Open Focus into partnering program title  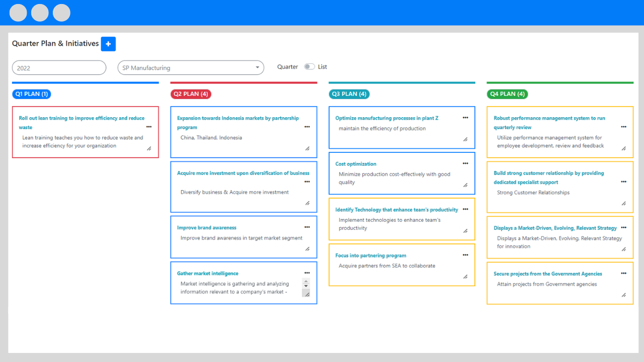(x=371, y=255)
